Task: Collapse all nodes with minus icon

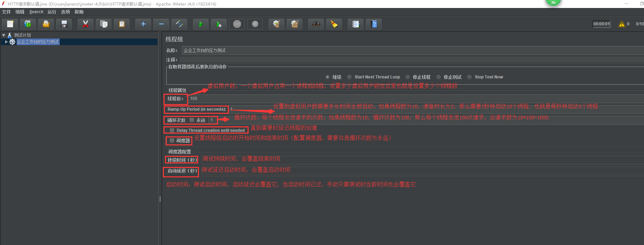Action: point(161,24)
